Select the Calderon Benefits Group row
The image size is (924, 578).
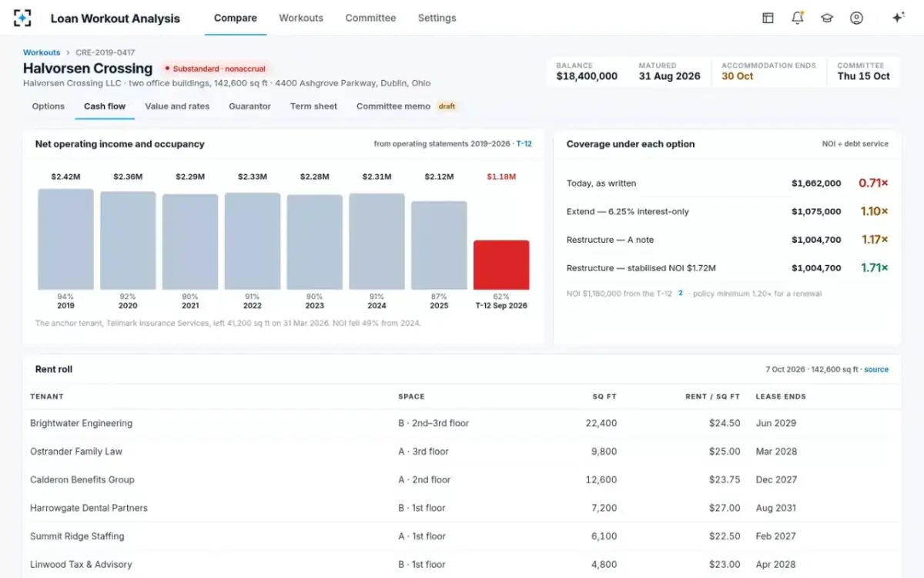pos(462,479)
